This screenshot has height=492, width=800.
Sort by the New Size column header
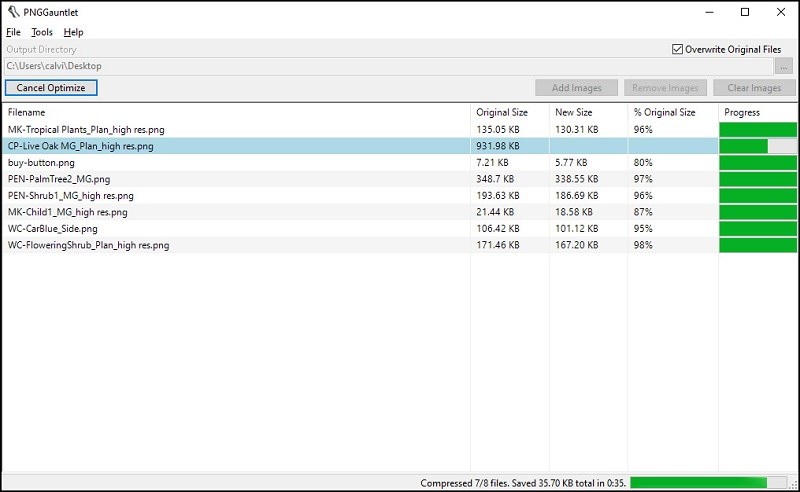click(x=588, y=112)
